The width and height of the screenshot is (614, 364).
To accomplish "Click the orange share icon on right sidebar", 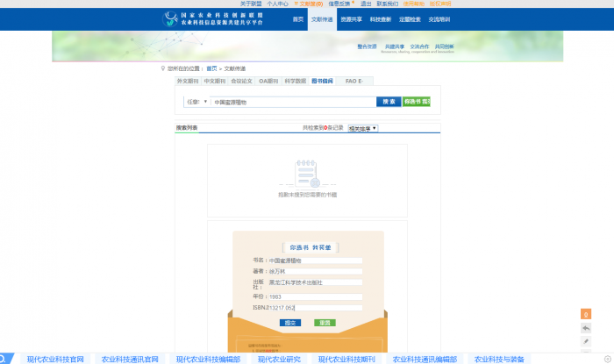I will (586, 314).
